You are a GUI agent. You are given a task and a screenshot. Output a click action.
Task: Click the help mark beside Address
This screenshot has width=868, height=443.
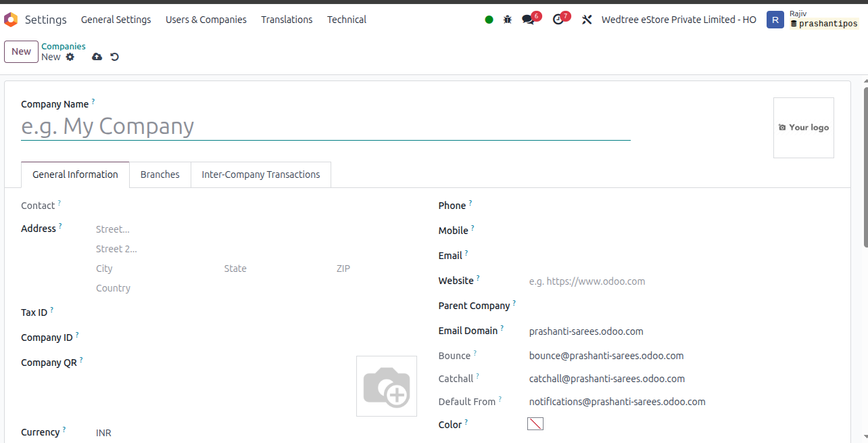(60, 226)
